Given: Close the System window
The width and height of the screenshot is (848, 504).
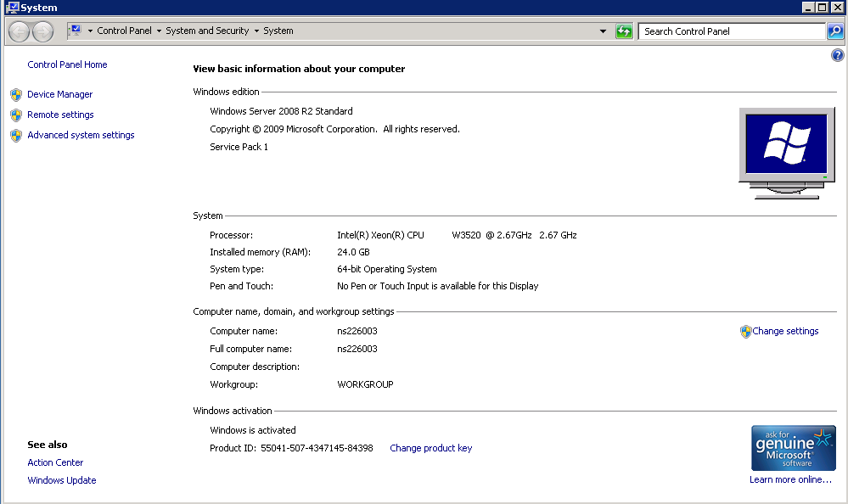Looking at the screenshot, I should pyautogui.click(x=836, y=7).
